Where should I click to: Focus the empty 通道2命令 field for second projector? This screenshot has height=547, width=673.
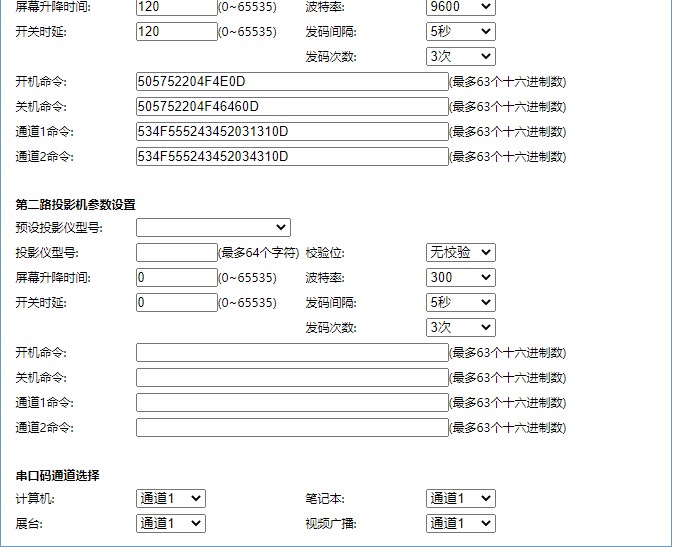point(292,427)
